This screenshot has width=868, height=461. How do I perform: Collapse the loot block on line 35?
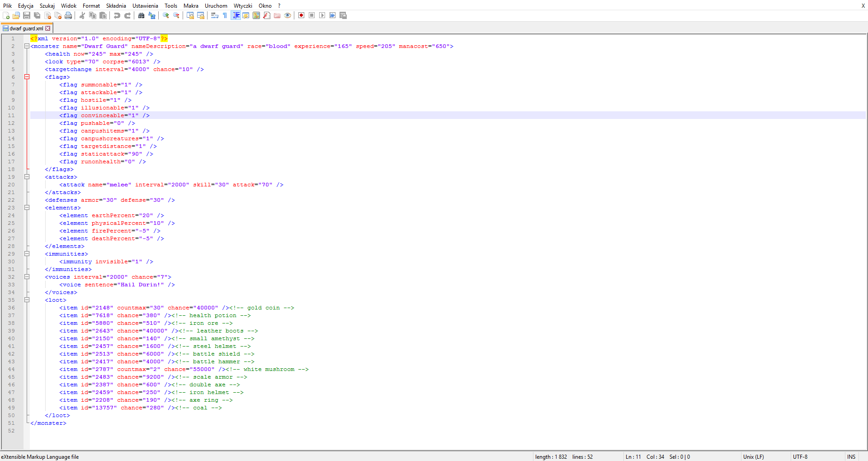[27, 300]
